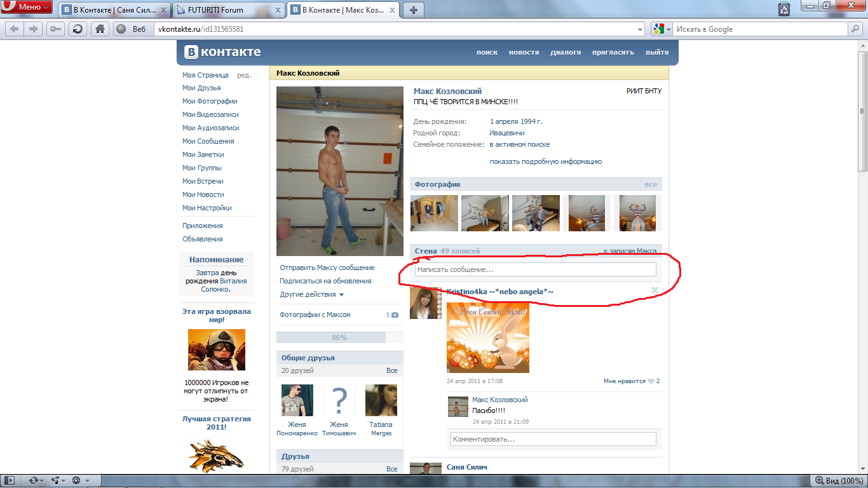This screenshot has width=868, height=488.
Task: Log out via выйти link
Action: [x=657, y=53]
